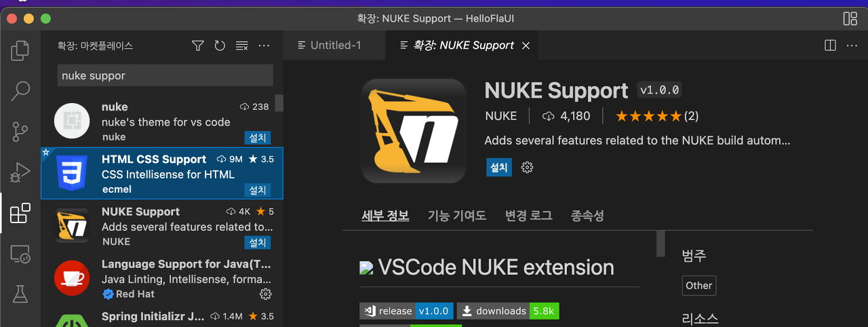The width and height of the screenshot is (868, 327).
Task: Open editor more actions menu
Action: 852,45
